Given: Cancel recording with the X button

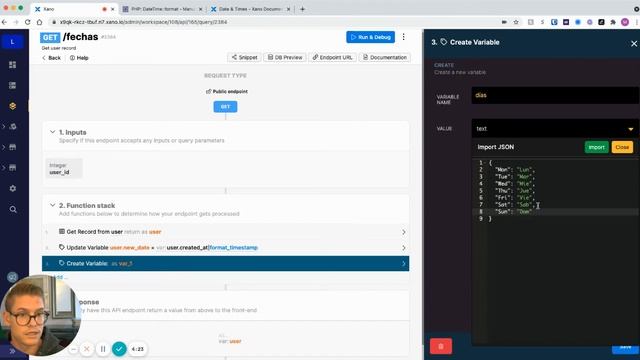Looking at the screenshot, I should tap(87, 349).
